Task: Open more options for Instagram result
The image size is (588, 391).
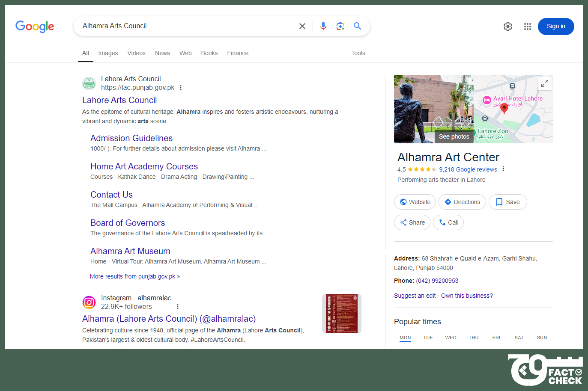Action: click(x=178, y=307)
